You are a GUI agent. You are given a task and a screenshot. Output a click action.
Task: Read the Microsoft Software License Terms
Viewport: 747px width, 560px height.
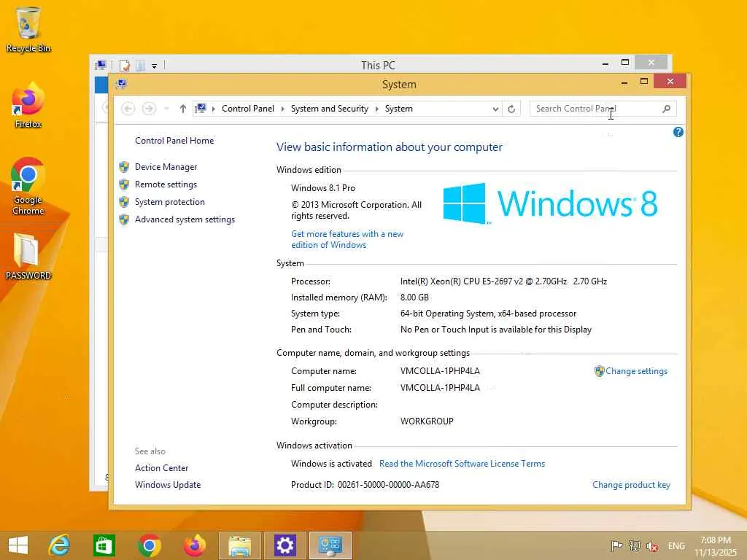(x=462, y=463)
